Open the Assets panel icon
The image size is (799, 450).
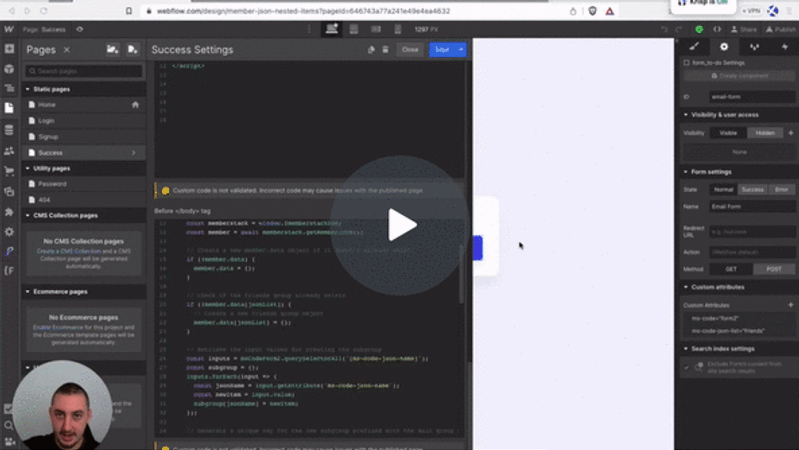pyautogui.click(x=9, y=192)
